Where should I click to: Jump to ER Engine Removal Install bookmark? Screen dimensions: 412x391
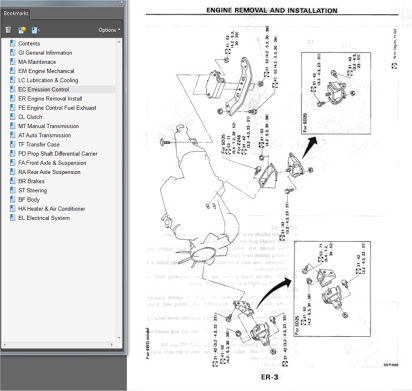tap(50, 99)
